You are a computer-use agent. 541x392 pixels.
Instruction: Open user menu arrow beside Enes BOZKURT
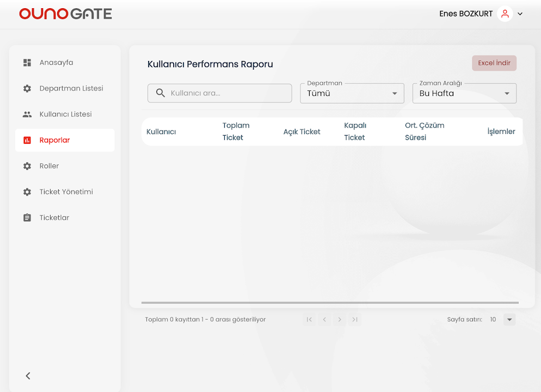520,14
